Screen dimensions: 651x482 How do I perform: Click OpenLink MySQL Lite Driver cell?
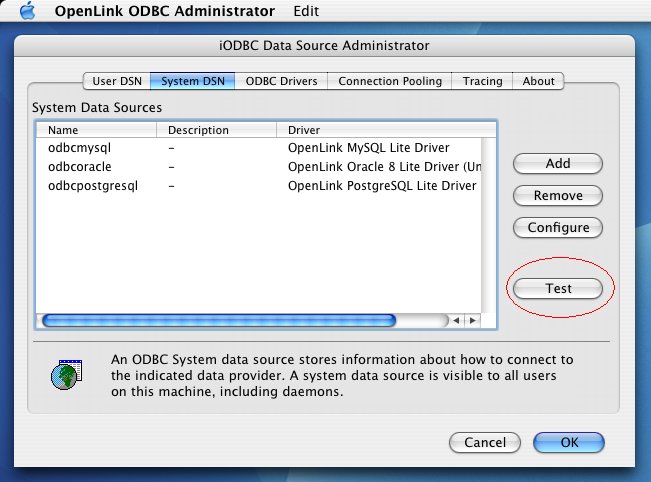pyautogui.click(x=368, y=148)
